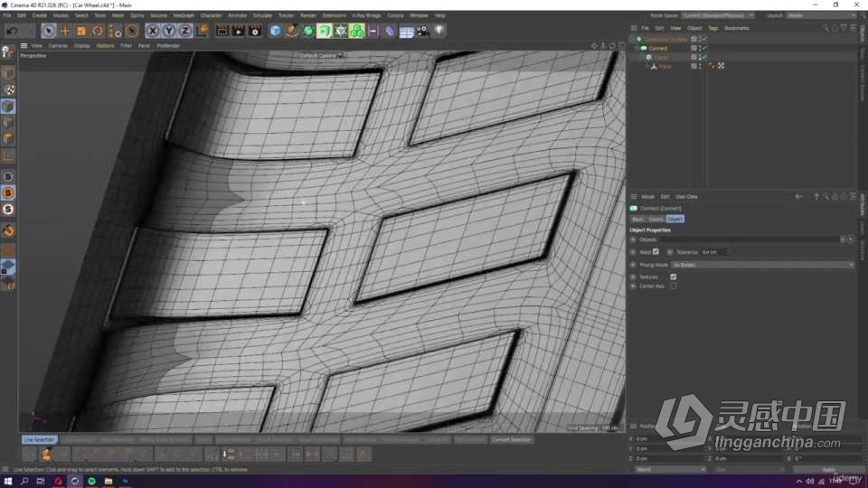Open Render Settings clapperboard gear icon

point(255,31)
